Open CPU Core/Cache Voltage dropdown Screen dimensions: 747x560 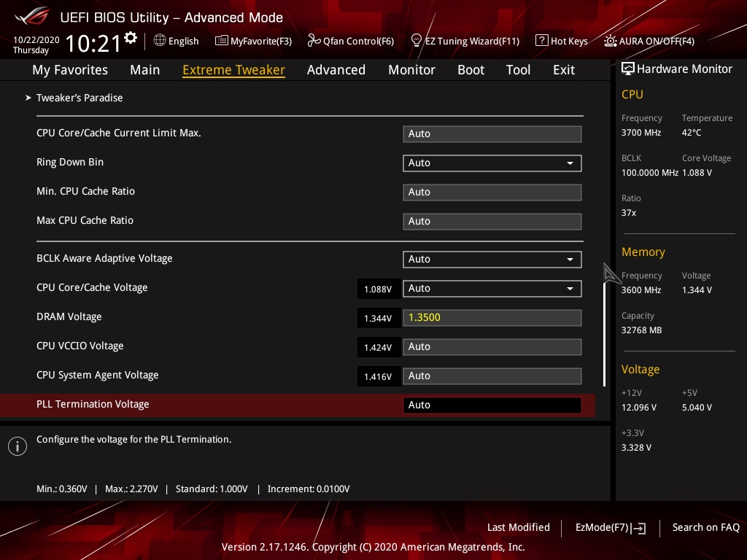point(492,289)
